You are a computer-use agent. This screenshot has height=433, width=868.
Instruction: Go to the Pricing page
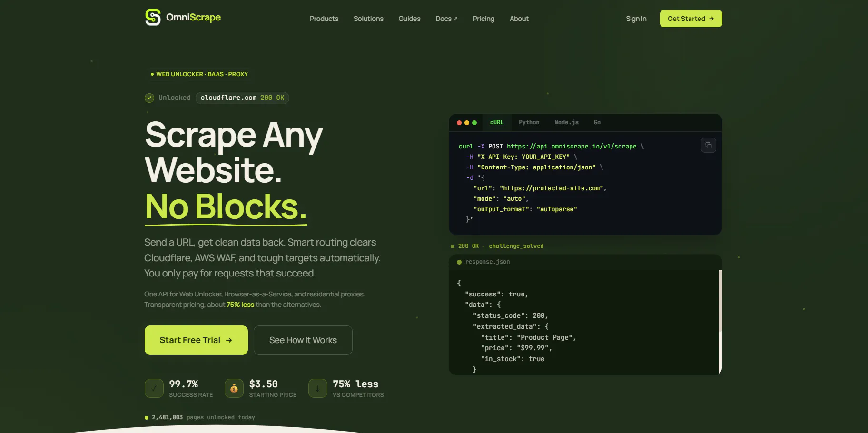(483, 19)
